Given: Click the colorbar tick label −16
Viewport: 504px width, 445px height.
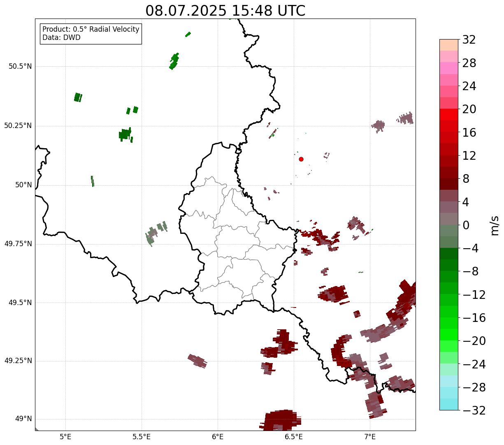Looking at the screenshot, I should tap(474, 318).
